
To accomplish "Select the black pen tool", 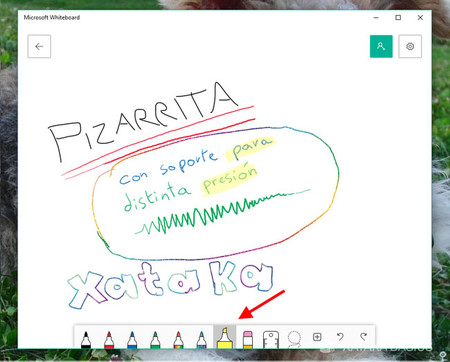I will [86, 339].
